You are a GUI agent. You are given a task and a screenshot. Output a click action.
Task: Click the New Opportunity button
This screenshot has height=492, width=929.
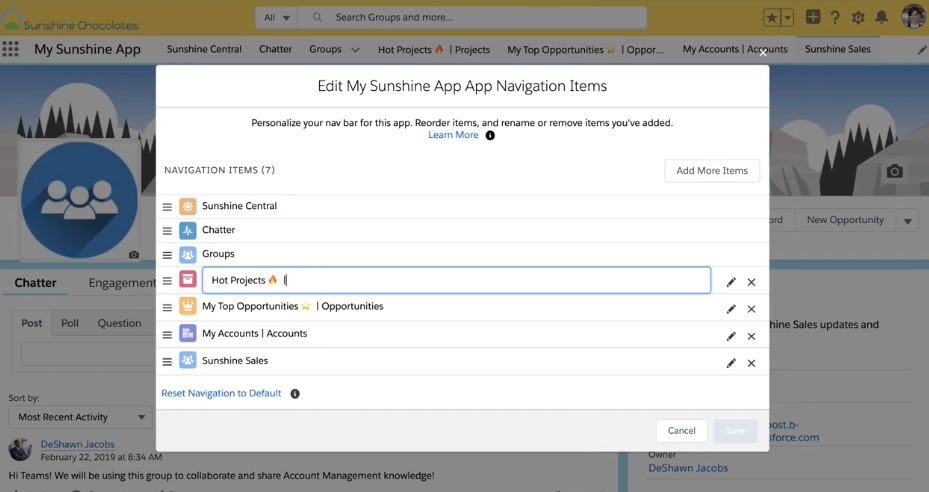point(845,220)
